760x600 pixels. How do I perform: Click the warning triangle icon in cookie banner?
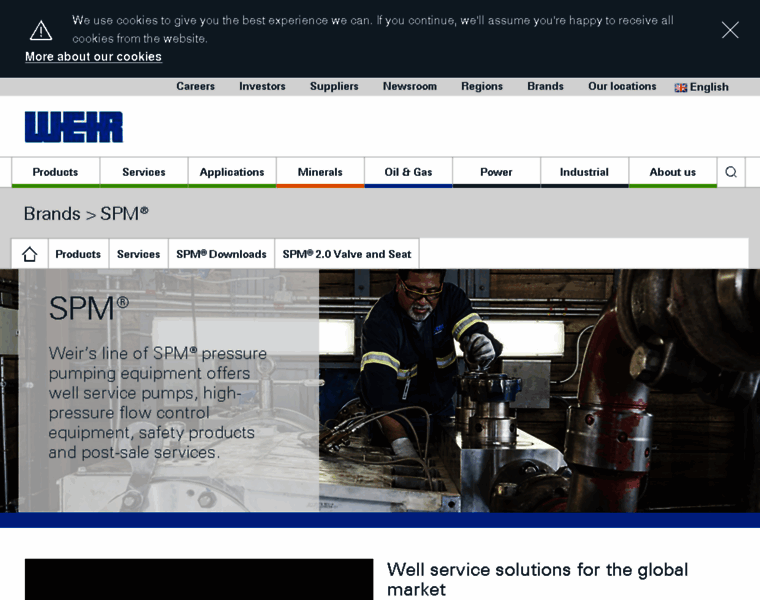[x=41, y=30]
